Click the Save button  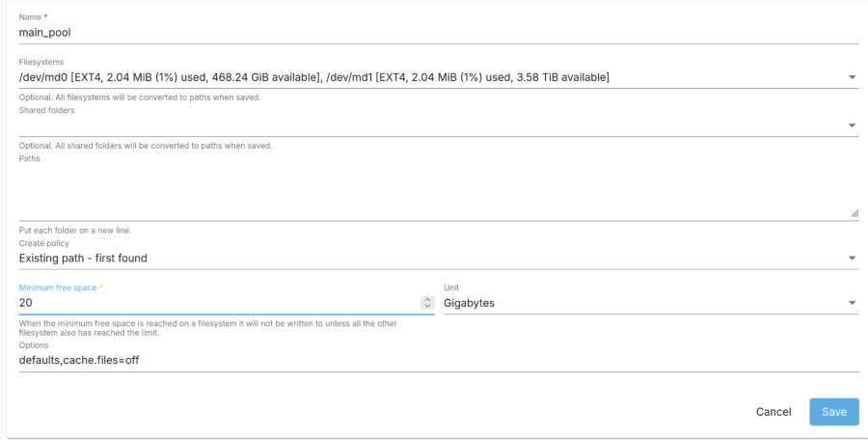(x=833, y=412)
